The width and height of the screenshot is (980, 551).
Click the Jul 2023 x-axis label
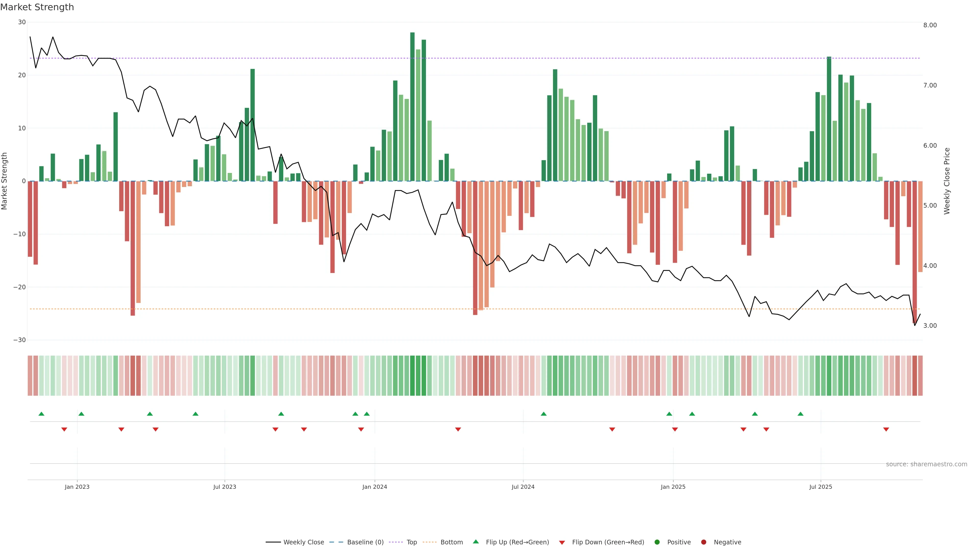[x=225, y=487]
